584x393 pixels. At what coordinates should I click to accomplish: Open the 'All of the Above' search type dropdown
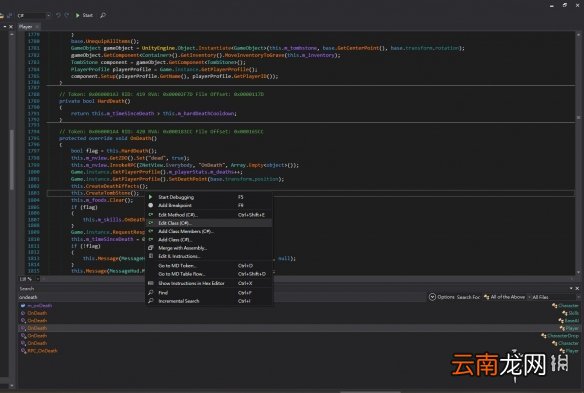pyautogui.click(x=507, y=297)
